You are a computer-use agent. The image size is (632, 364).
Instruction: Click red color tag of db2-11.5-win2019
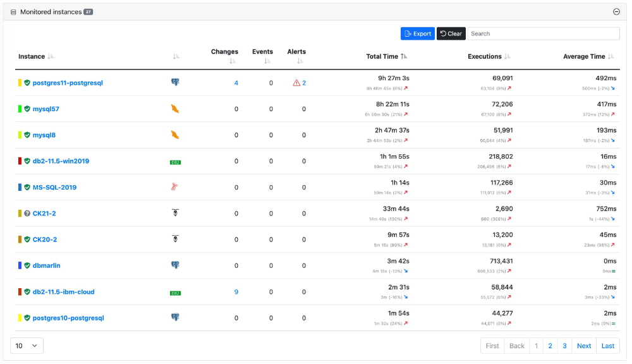click(x=20, y=161)
